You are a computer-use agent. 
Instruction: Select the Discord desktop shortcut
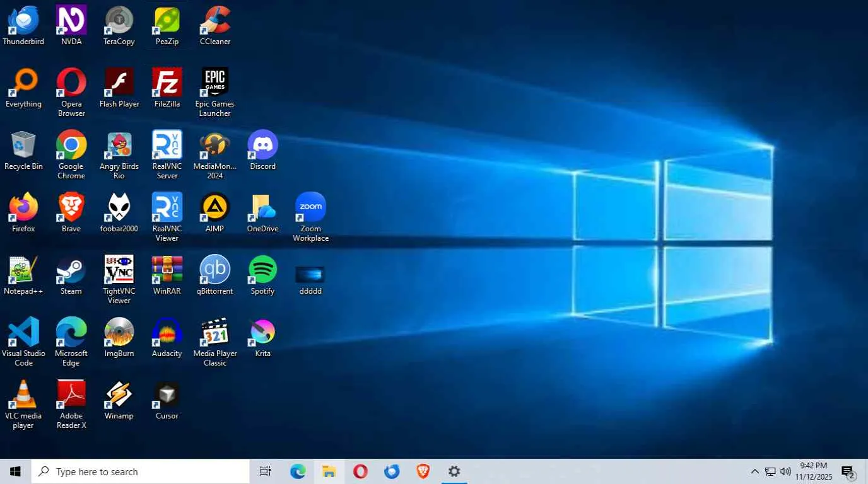[263, 151]
